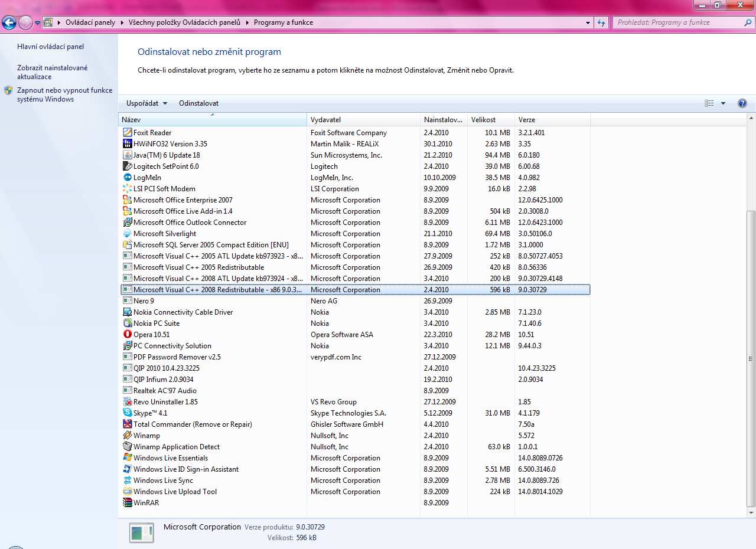Click the Windows Live Sync icon
Screen dimensions: 756x549
[127, 481]
